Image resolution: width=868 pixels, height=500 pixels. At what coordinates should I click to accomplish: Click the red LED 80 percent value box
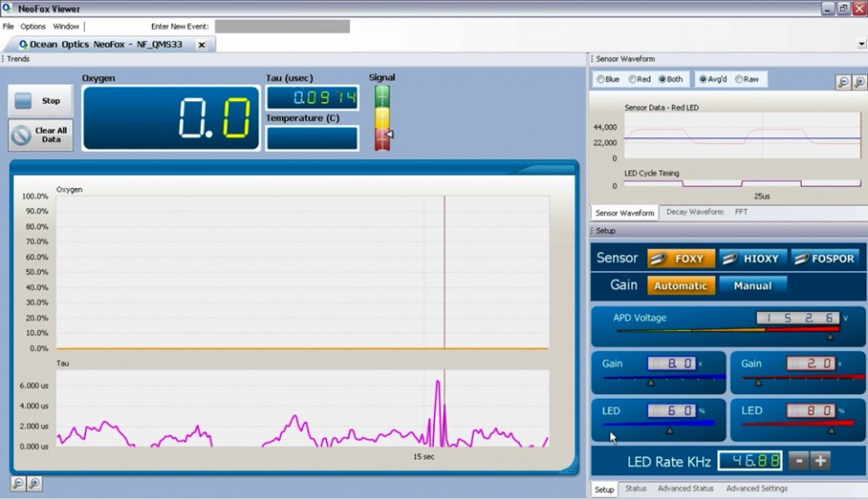click(x=811, y=410)
